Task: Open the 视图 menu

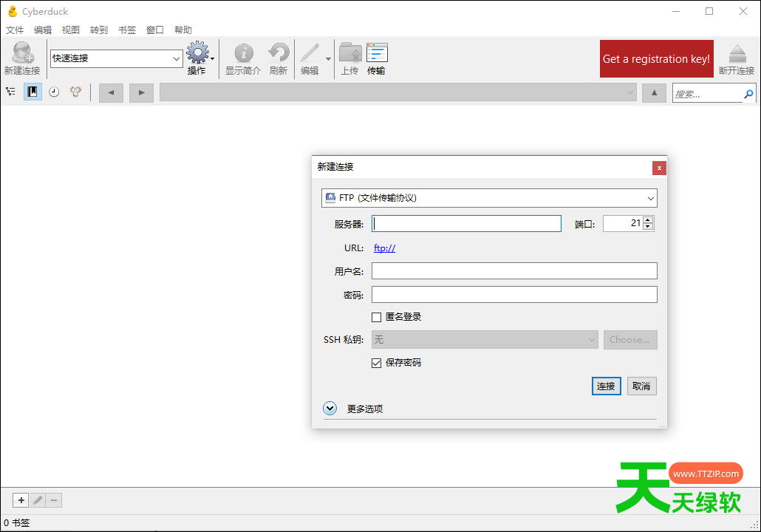Action: pos(71,30)
